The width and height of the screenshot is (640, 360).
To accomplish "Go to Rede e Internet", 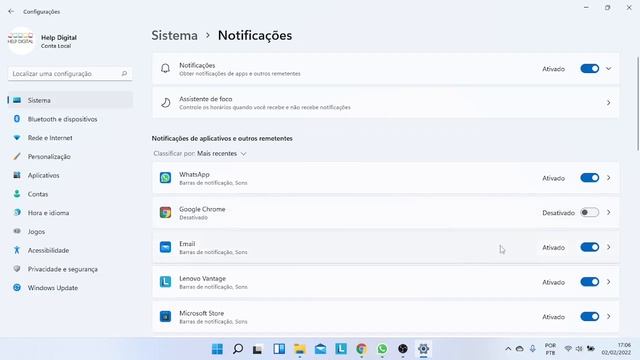I will 70,138.
